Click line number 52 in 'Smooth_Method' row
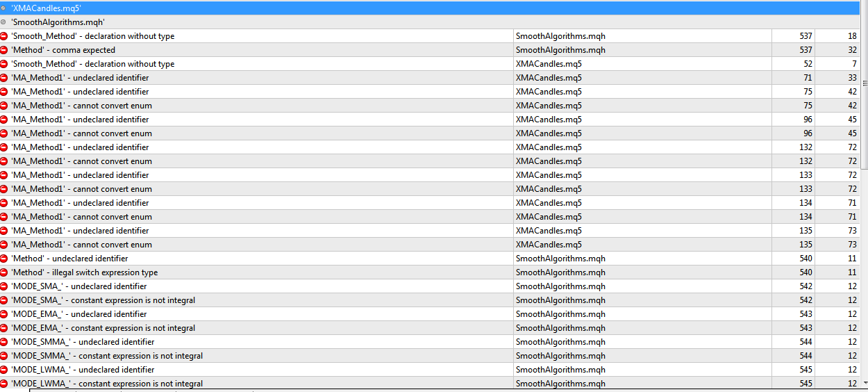Image resolution: width=868 pixels, height=392 pixels. (808, 63)
